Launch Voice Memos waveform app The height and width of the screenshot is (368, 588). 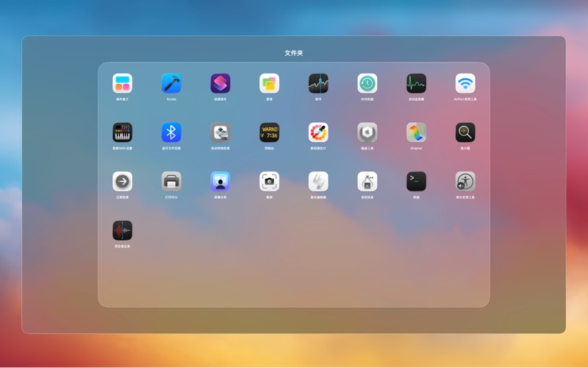(122, 230)
